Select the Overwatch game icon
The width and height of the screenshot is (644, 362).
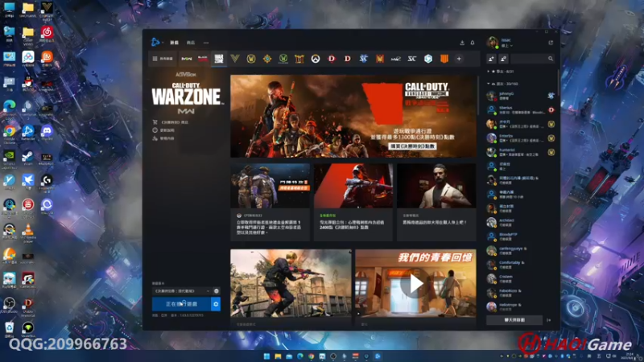click(x=315, y=59)
